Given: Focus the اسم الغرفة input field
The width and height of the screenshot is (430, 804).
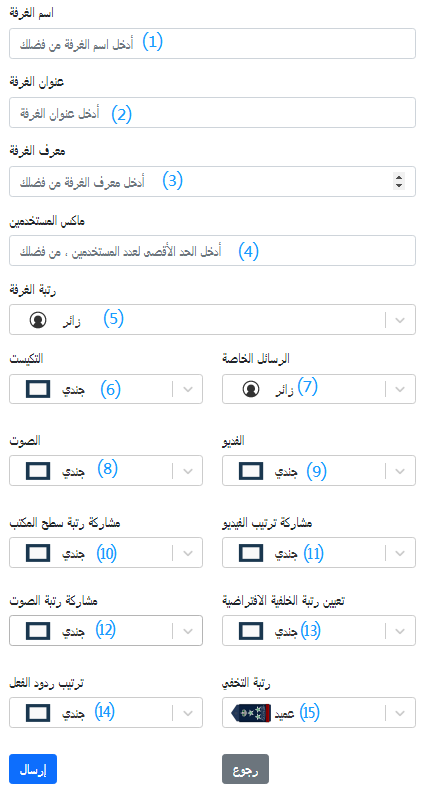Looking at the screenshot, I should click(x=212, y=44).
